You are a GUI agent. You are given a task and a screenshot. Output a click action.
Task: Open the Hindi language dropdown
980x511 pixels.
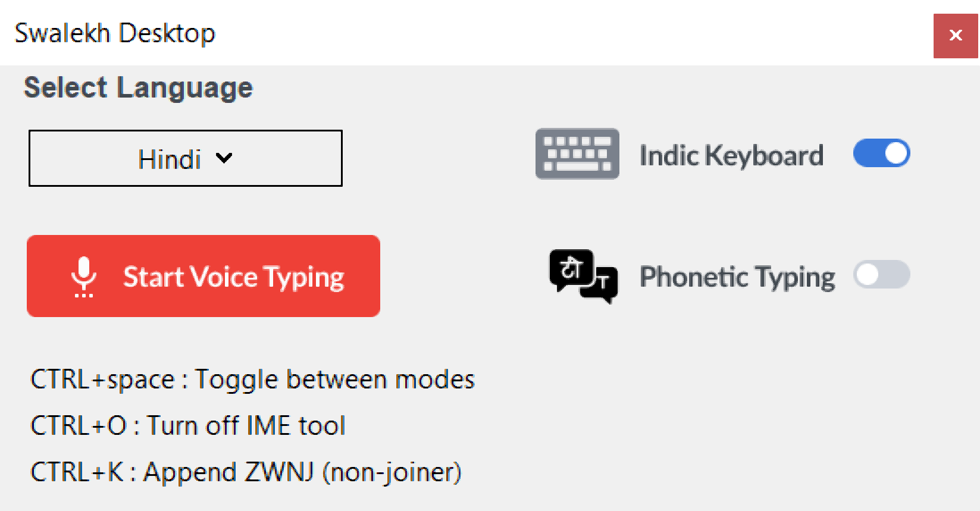(186, 158)
